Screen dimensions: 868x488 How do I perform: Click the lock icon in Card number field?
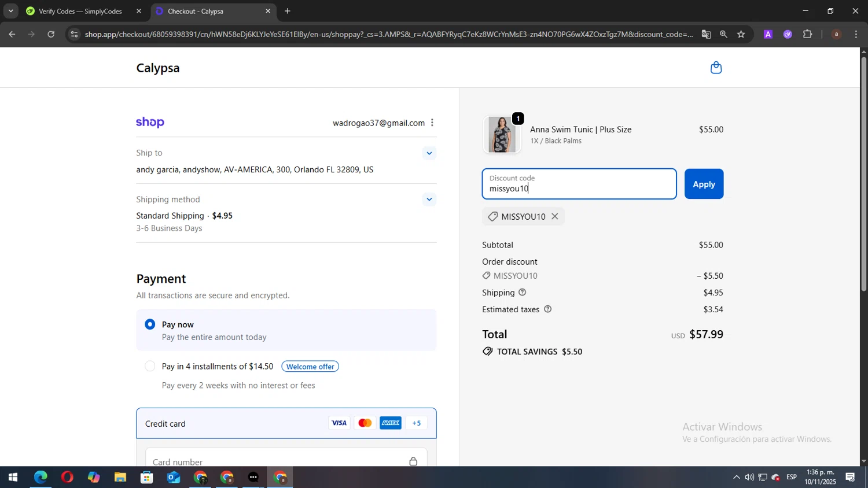coord(413,461)
